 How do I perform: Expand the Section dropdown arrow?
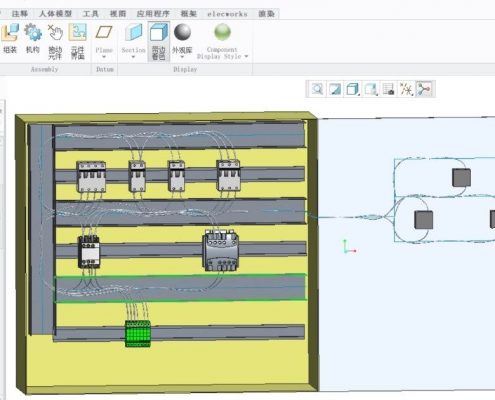point(133,57)
